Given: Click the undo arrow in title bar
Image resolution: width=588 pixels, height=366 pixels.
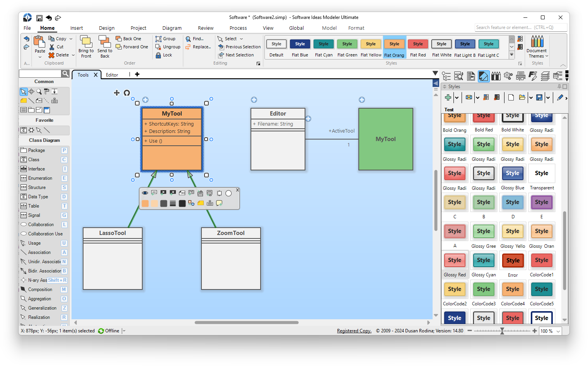Looking at the screenshot, I should [x=49, y=18].
